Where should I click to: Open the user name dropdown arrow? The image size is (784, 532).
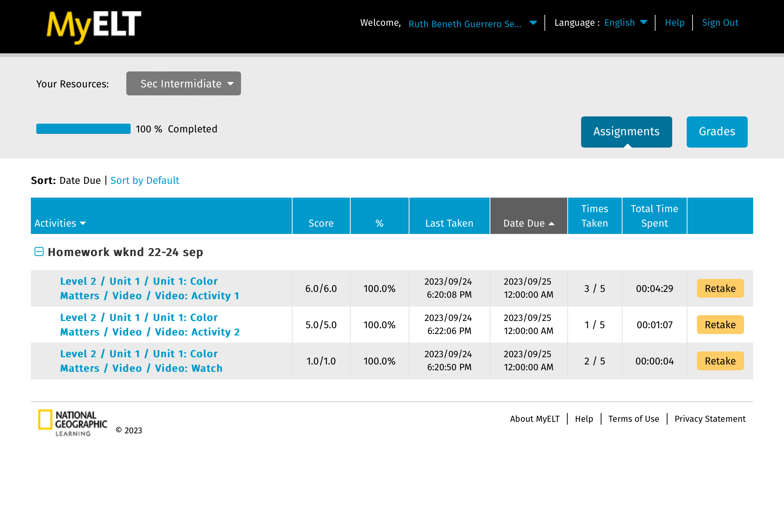tap(533, 23)
